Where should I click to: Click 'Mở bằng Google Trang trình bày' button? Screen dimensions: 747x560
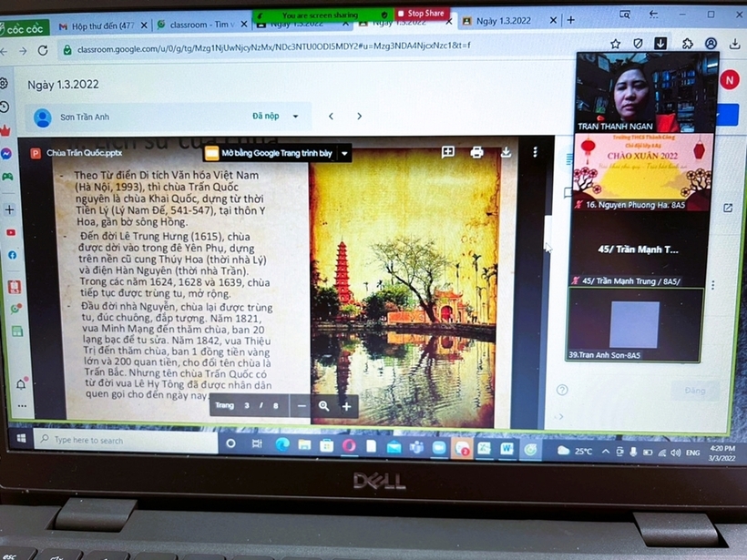(x=270, y=154)
